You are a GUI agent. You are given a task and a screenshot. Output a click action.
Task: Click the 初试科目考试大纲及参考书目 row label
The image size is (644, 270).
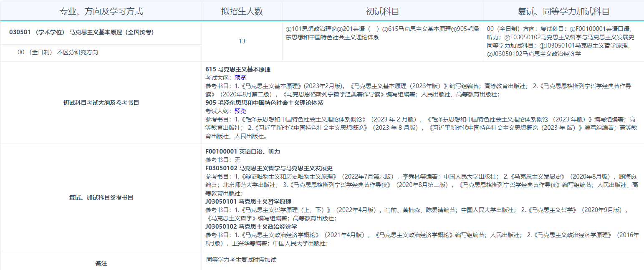pos(101,103)
